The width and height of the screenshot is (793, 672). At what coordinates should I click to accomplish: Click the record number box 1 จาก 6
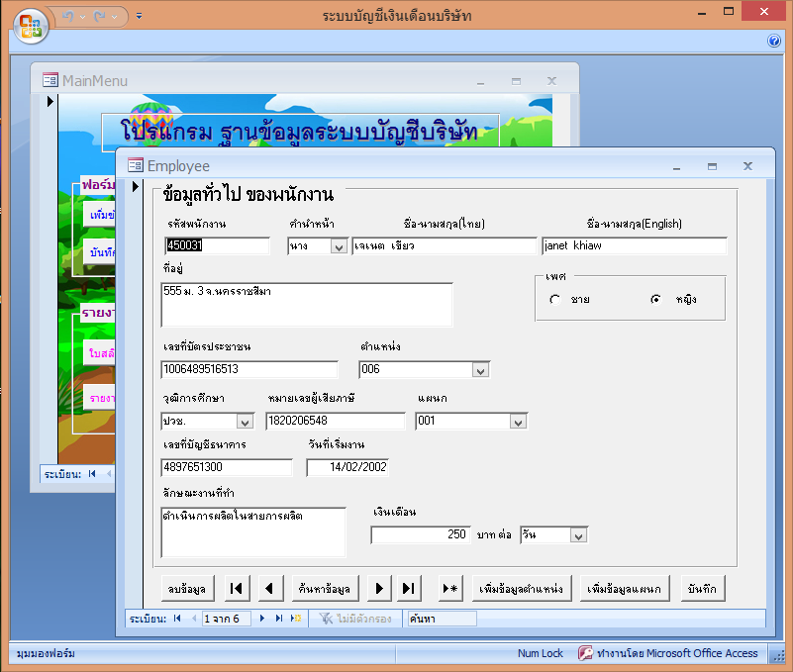click(226, 619)
